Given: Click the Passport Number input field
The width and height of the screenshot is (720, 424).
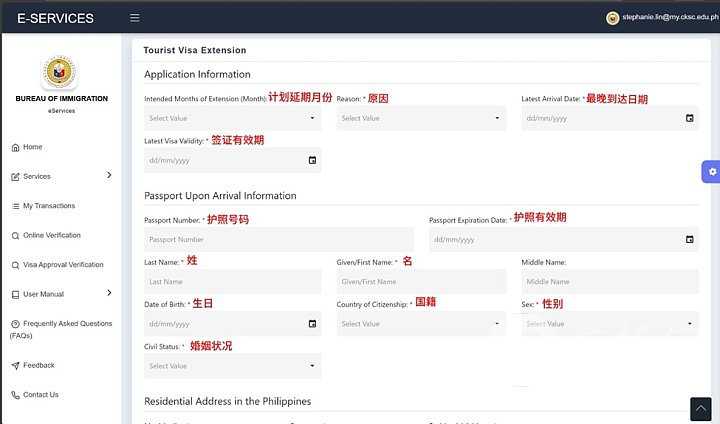Looking at the screenshot, I should point(278,240).
